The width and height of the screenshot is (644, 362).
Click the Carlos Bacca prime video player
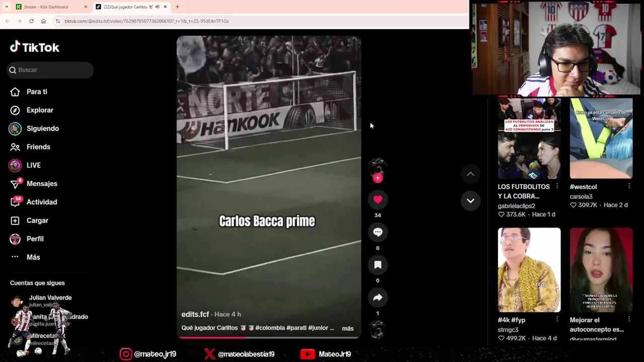tap(269, 187)
